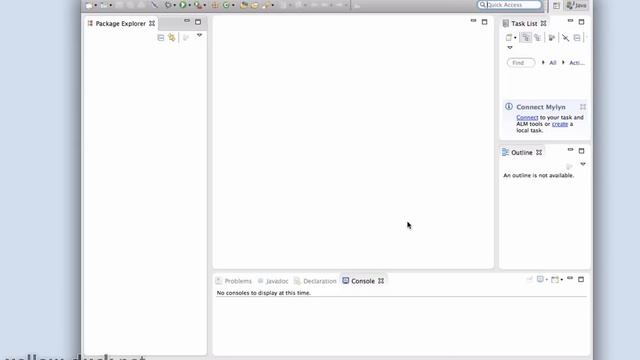Viewport: 640px width, 360px height.
Task: Minimize the editor area
Action: (473, 21)
